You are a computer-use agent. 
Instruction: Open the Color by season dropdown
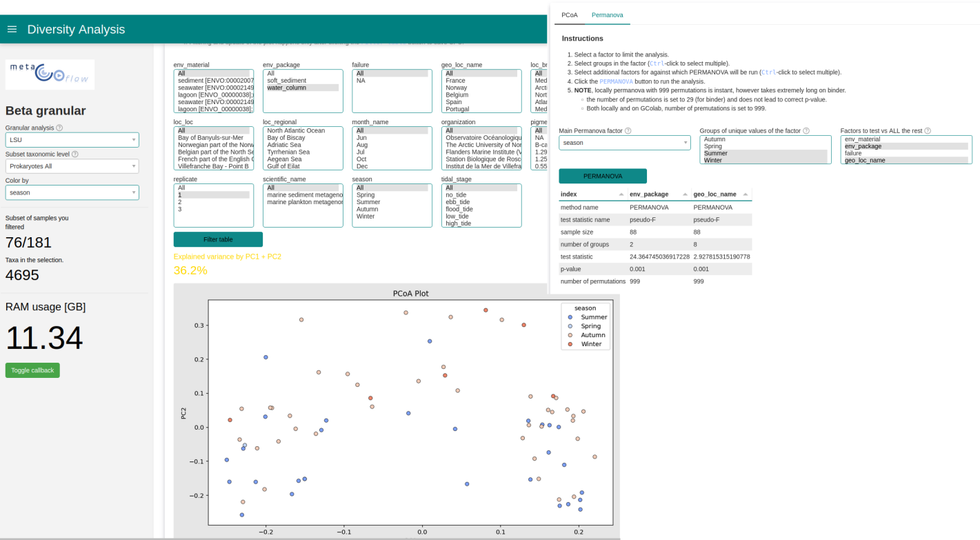(72, 192)
